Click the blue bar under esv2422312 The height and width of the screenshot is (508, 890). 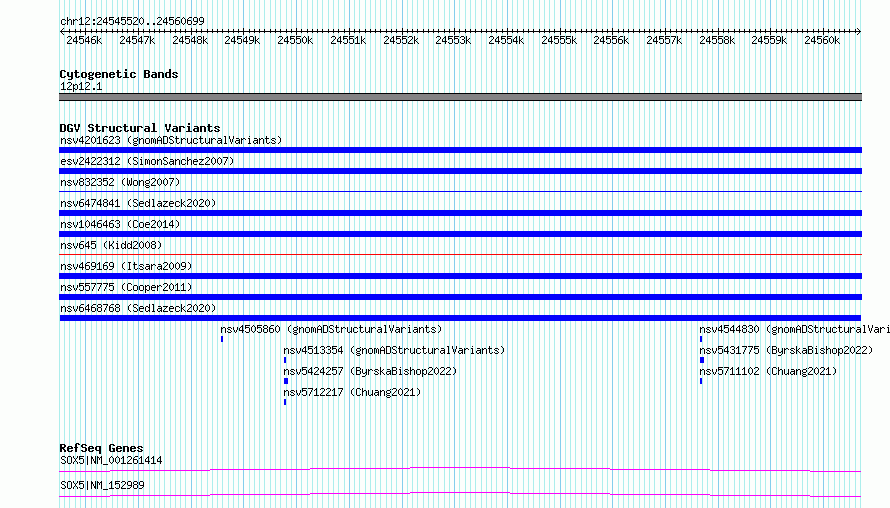pyautogui.click(x=460, y=171)
